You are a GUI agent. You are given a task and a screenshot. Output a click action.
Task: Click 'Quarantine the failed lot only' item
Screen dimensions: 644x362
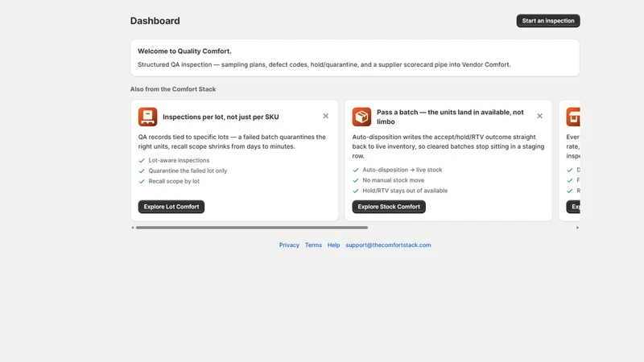tap(188, 171)
